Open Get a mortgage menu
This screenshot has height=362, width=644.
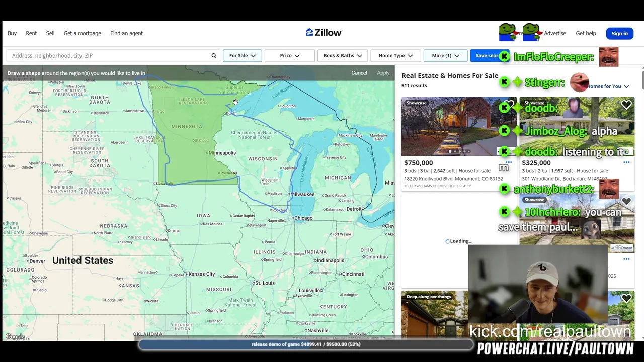83,33
